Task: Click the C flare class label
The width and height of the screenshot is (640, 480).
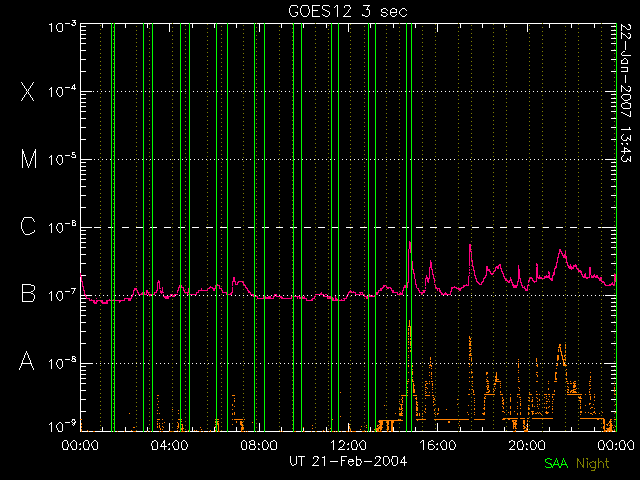Action: coord(28,226)
